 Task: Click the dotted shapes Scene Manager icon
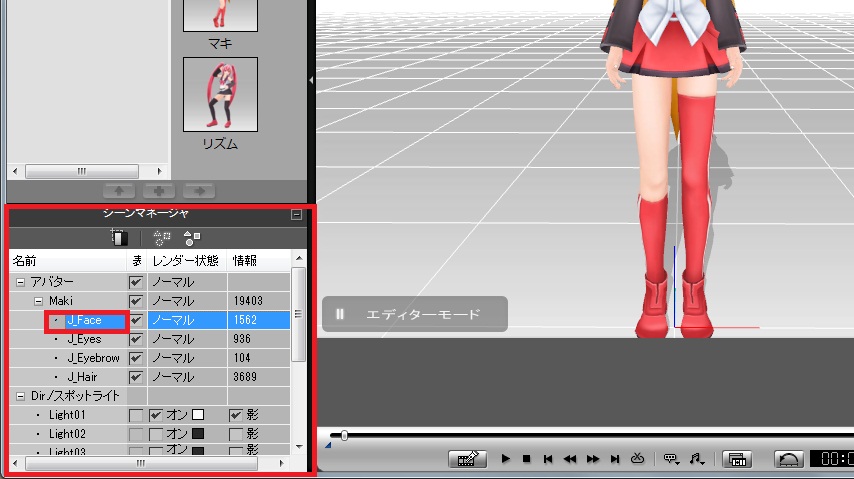click(x=162, y=238)
